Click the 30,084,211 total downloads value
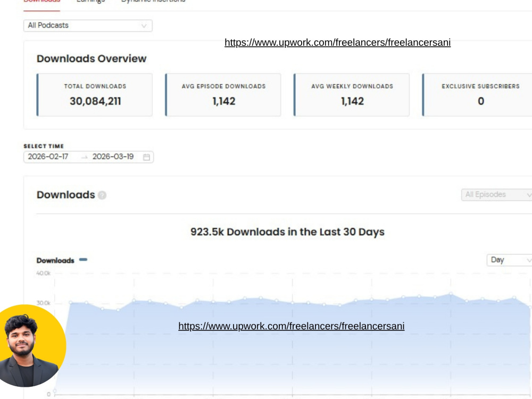The height and width of the screenshot is (399, 532). (95, 101)
